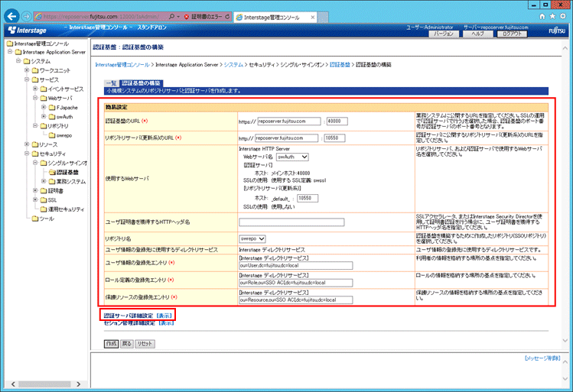
Task: Click the address bar search magnifier icon
Action: pos(171,16)
